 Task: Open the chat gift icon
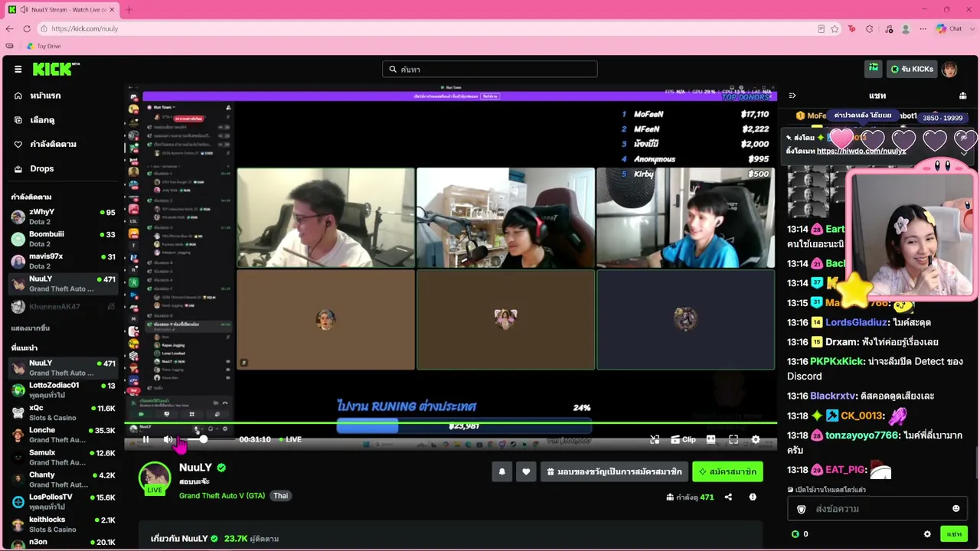[962, 96]
